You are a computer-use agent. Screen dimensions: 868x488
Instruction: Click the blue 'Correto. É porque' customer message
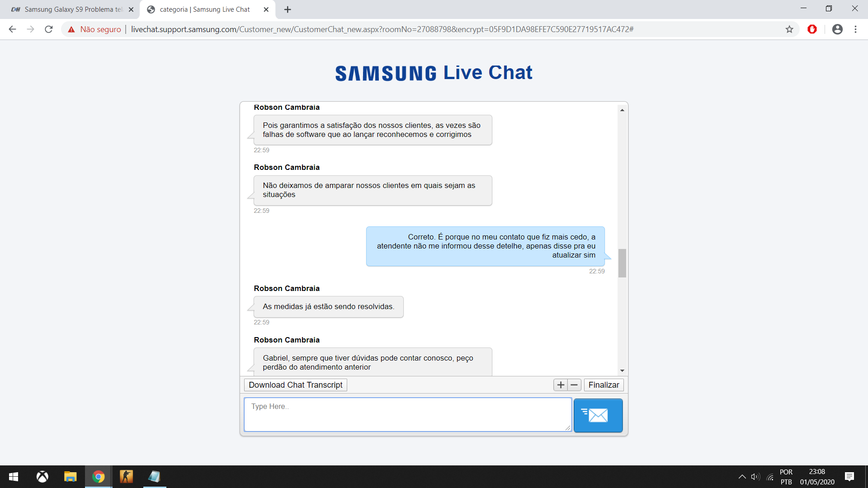click(486, 246)
